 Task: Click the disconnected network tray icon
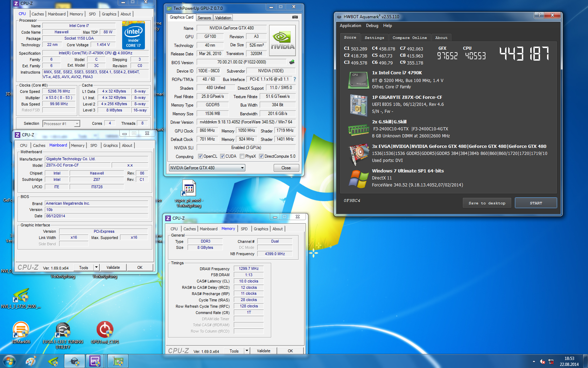coord(551,361)
